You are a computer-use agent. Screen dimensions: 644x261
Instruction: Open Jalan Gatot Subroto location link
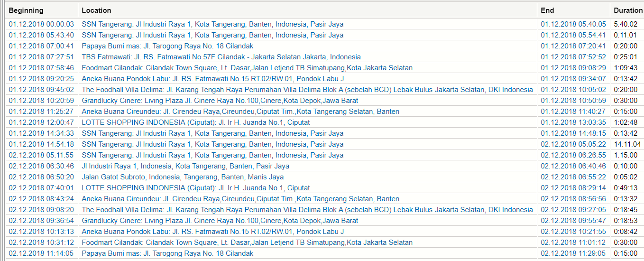pyautogui.click(x=183, y=177)
